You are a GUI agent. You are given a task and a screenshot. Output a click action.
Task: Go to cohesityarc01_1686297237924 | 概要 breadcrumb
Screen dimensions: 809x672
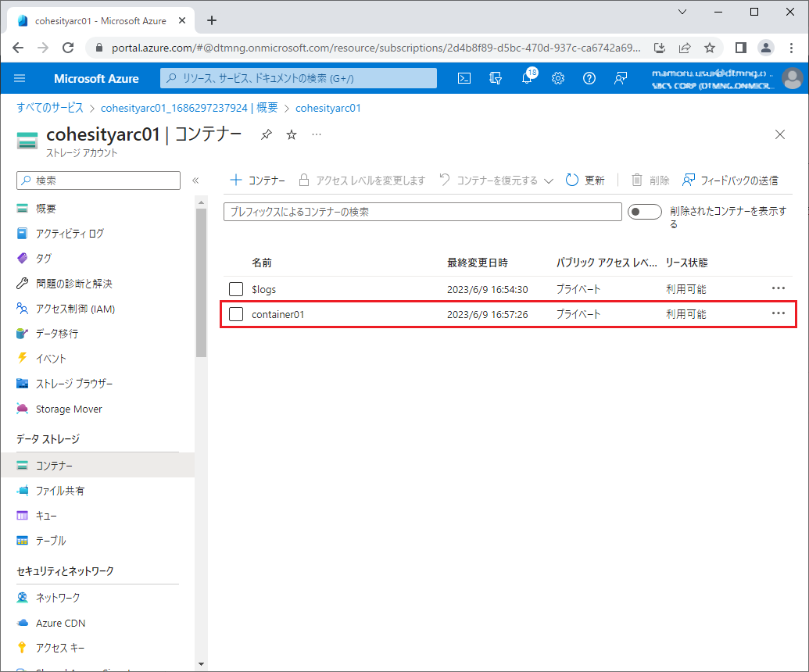pyautogui.click(x=189, y=108)
